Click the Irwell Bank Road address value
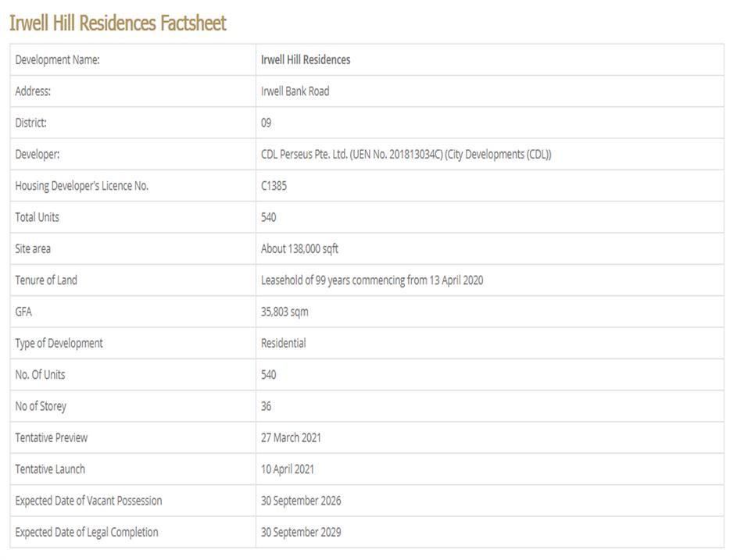The width and height of the screenshot is (737, 560). pos(295,91)
